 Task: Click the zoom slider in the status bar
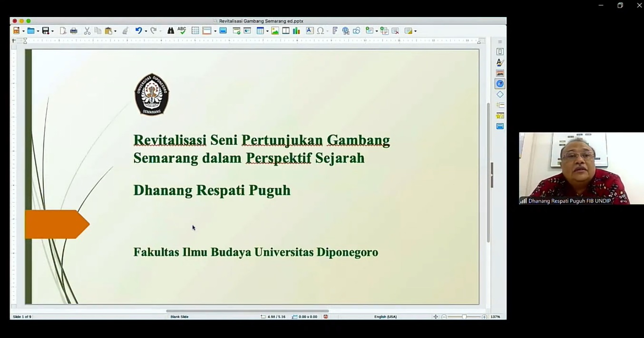tap(464, 317)
